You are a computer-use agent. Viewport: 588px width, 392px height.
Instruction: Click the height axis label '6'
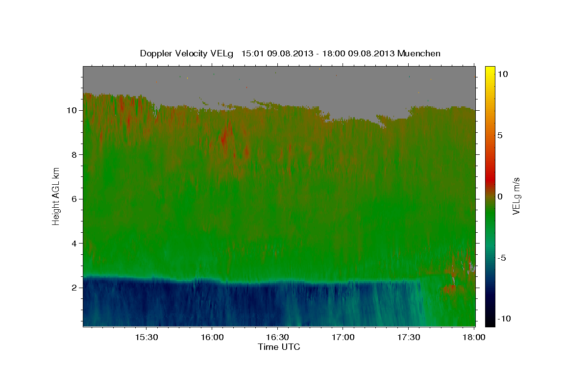pyautogui.click(x=74, y=199)
